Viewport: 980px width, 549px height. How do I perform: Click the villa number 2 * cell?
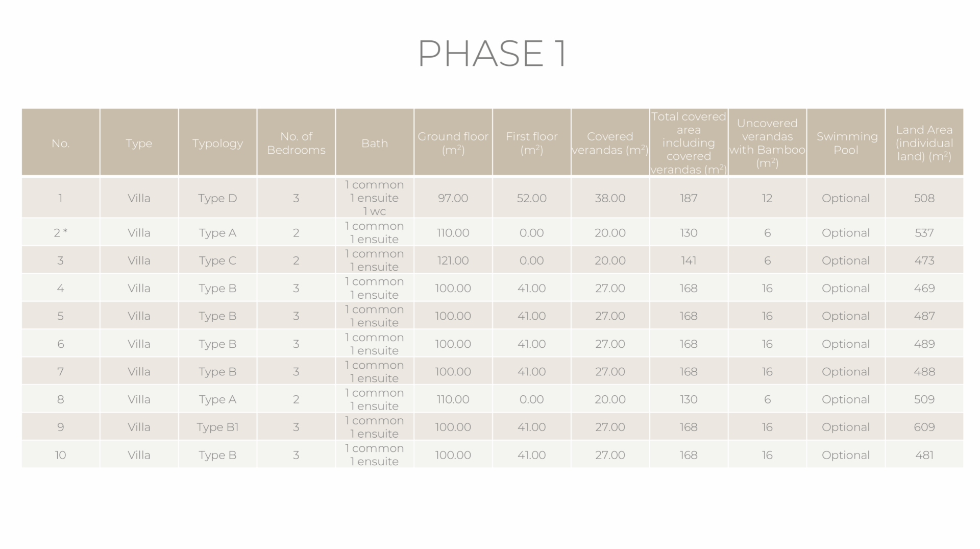click(x=60, y=233)
